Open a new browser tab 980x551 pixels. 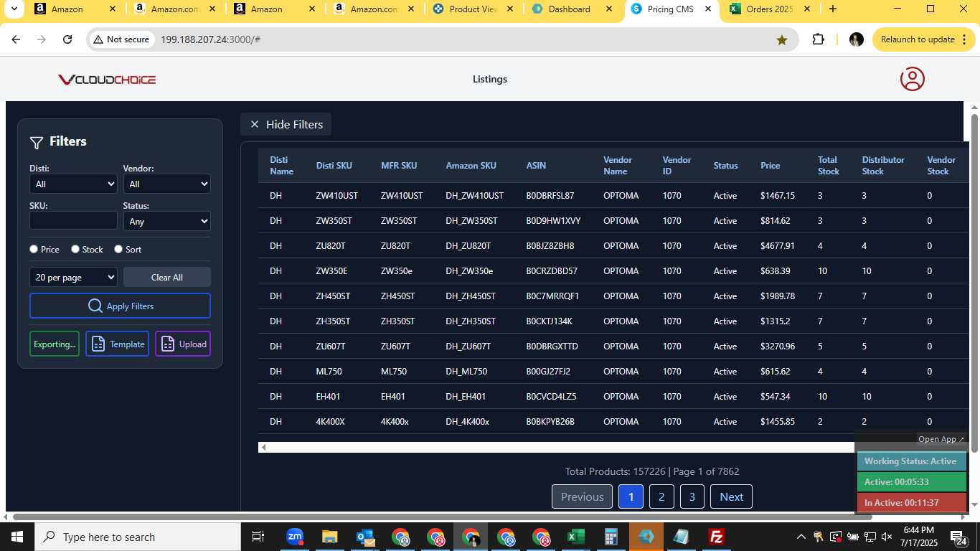click(832, 9)
